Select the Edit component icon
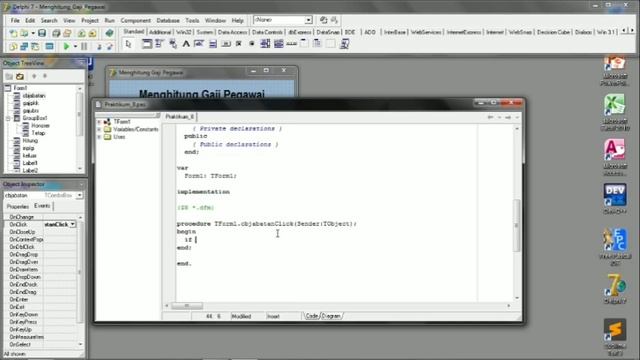This screenshot has width=640, height=360. pos(199,44)
